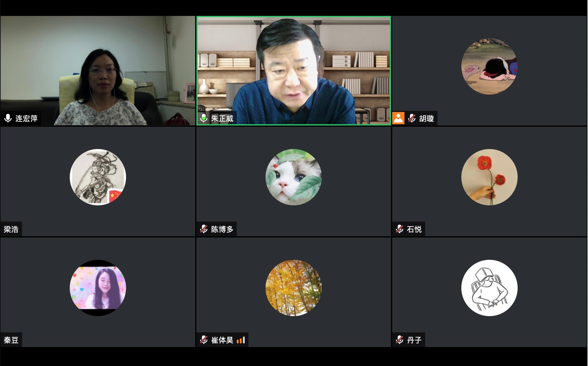Click 石悦's muted microphone icon

point(400,229)
